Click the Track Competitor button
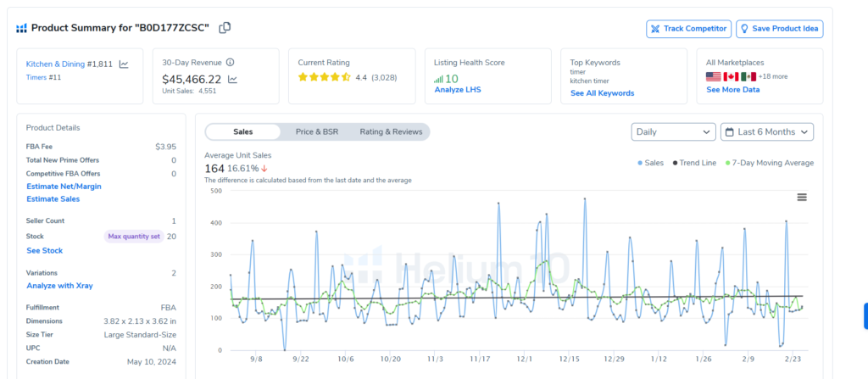Viewport: 868px width, 379px height. [x=688, y=29]
